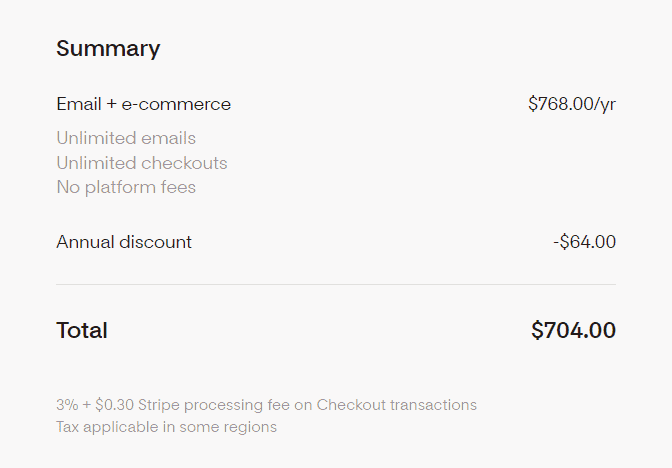Click the Summary heading
Screen dimensions: 672x468
tap(108, 48)
